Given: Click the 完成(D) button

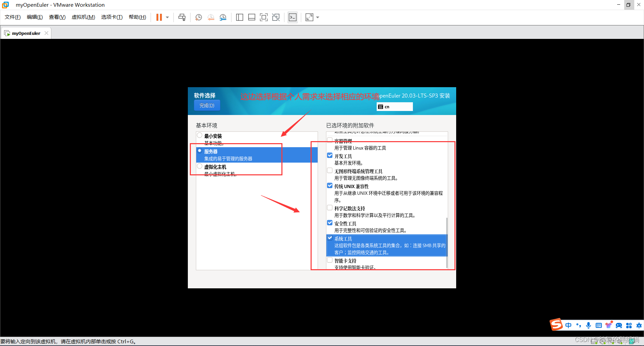Looking at the screenshot, I should coord(207,105).
